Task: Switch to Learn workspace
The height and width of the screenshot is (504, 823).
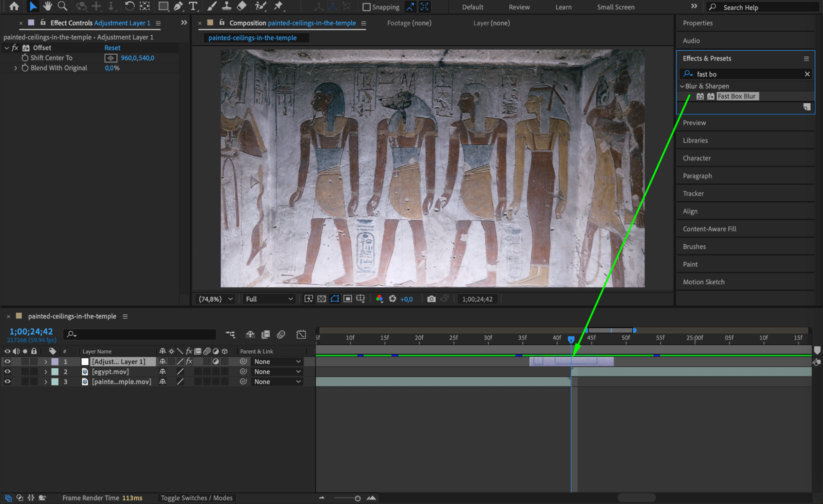Action: (x=563, y=7)
